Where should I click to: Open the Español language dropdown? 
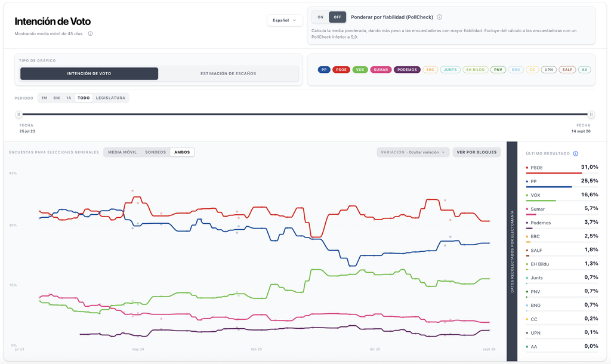285,20
